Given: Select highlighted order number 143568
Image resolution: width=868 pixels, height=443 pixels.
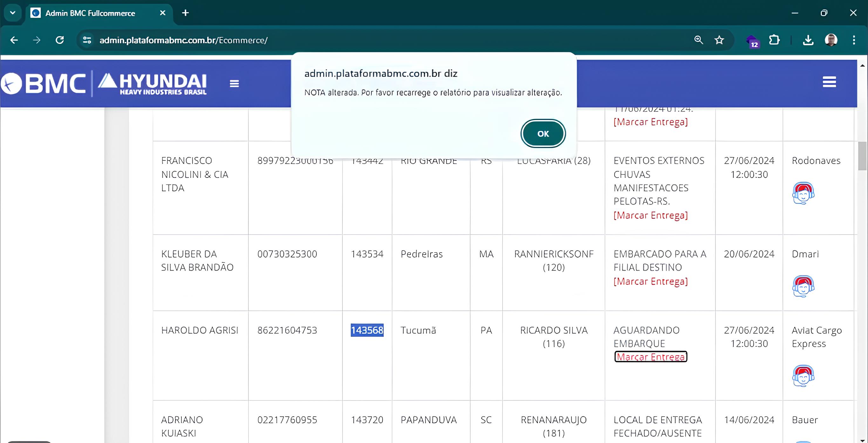Looking at the screenshot, I should (x=367, y=330).
